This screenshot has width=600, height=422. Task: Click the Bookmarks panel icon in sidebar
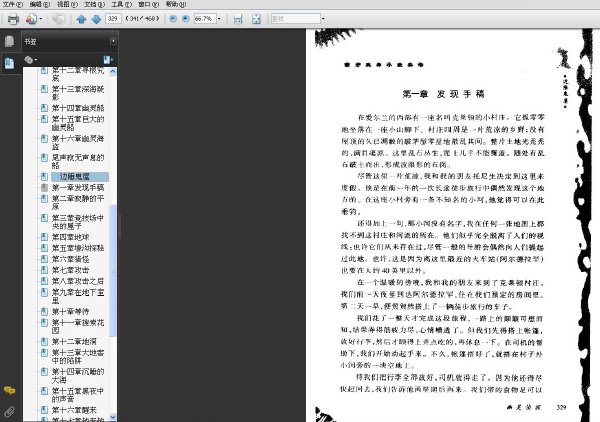[10, 63]
